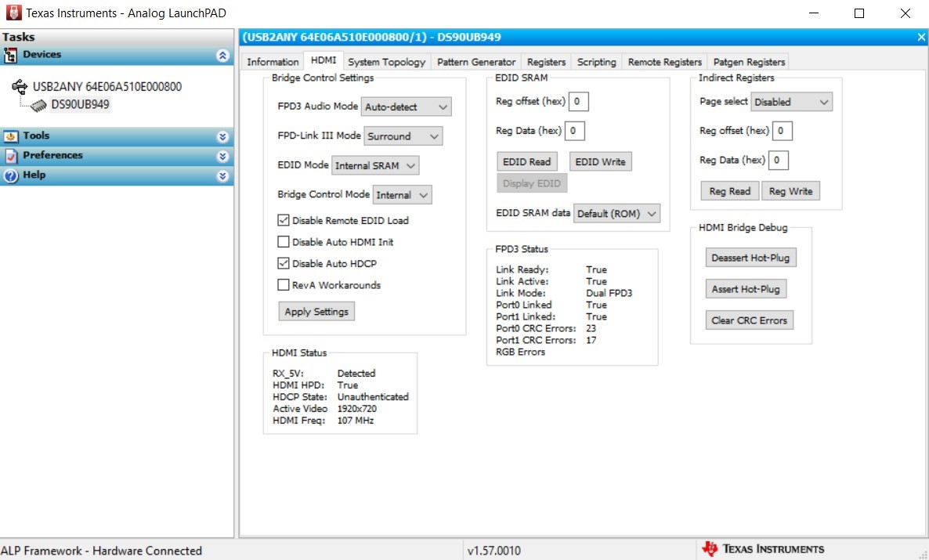
Task: Click the Help section header label
Action: pos(34,175)
